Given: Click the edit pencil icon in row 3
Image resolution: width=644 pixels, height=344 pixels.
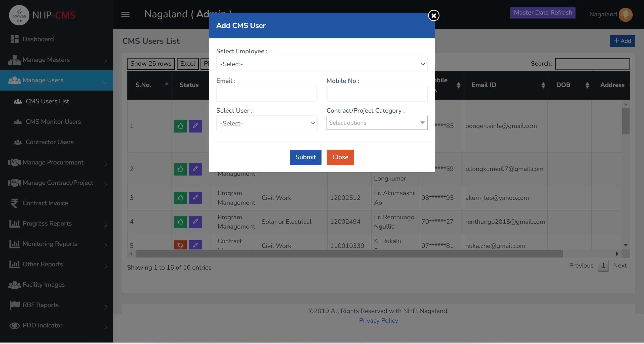Looking at the screenshot, I should click(x=195, y=198).
